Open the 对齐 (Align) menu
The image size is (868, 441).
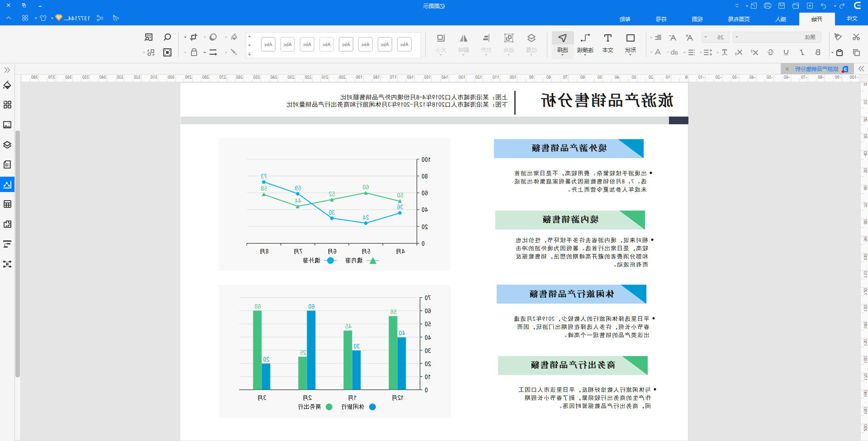pos(486,43)
